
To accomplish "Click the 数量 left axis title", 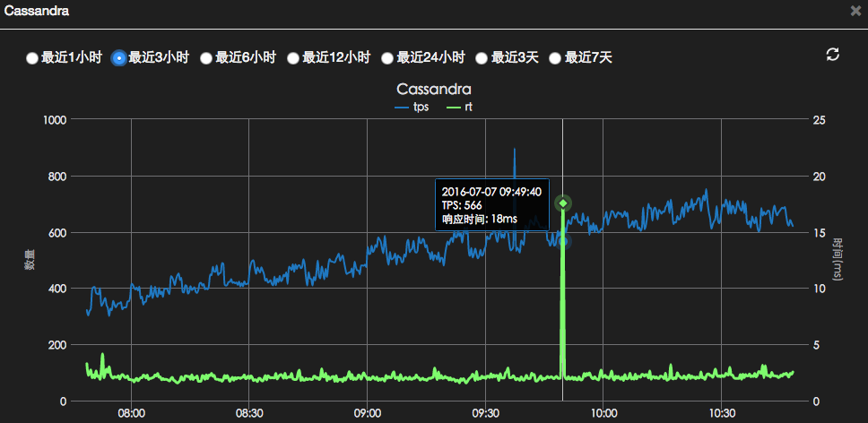I will tap(30, 259).
